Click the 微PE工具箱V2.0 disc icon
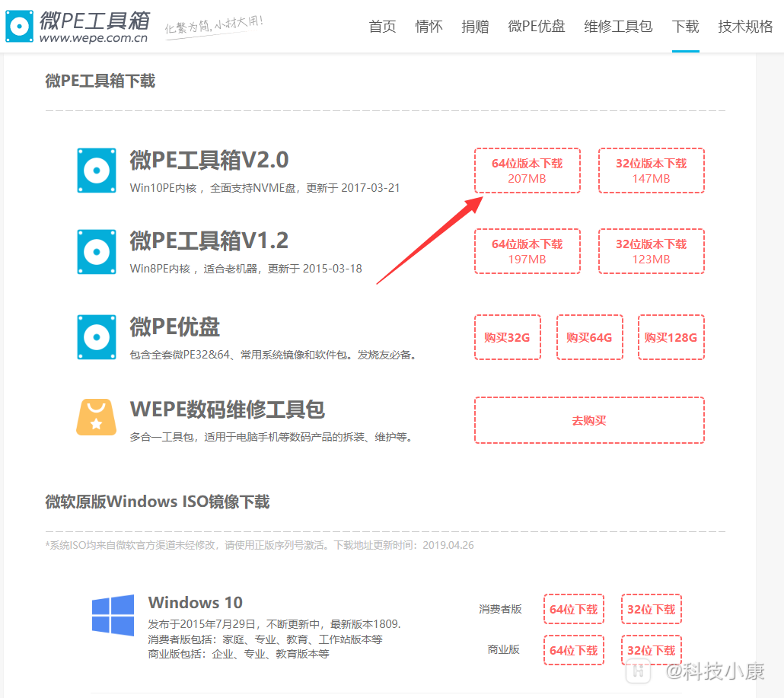The image size is (784, 698). click(x=97, y=171)
